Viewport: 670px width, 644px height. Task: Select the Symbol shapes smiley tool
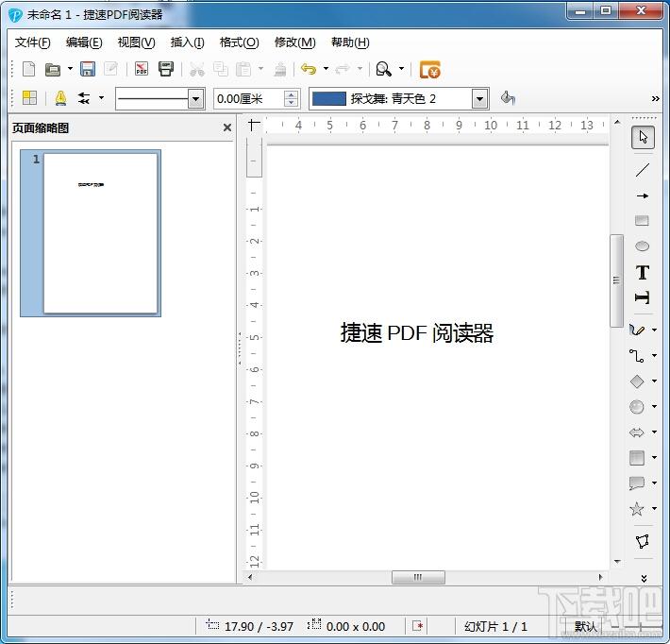[637, 407]
